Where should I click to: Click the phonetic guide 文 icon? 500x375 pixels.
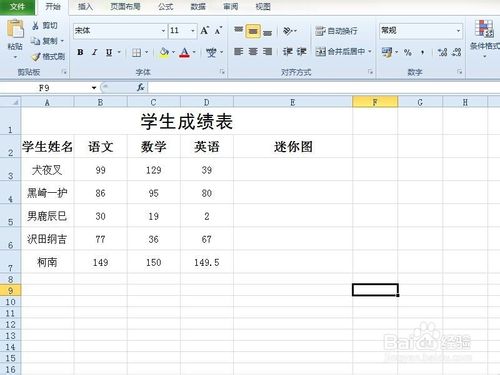211,52
